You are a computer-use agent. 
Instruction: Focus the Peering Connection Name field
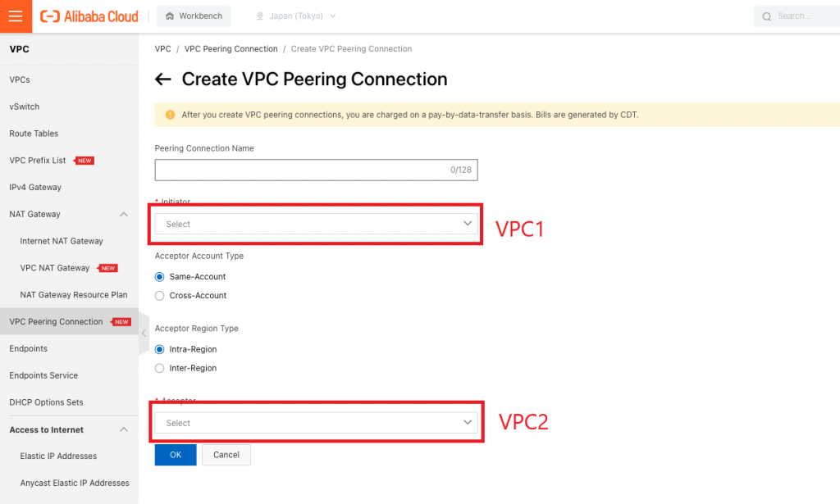[300, 170]
